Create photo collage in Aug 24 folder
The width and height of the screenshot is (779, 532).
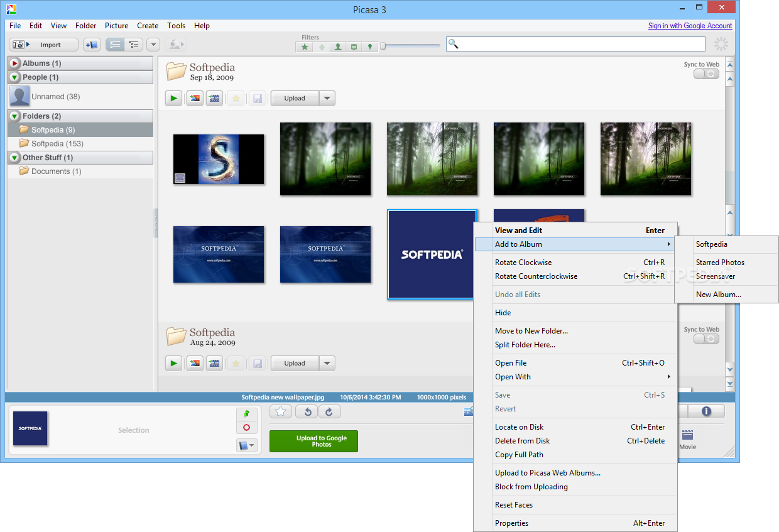coord(195,363)
